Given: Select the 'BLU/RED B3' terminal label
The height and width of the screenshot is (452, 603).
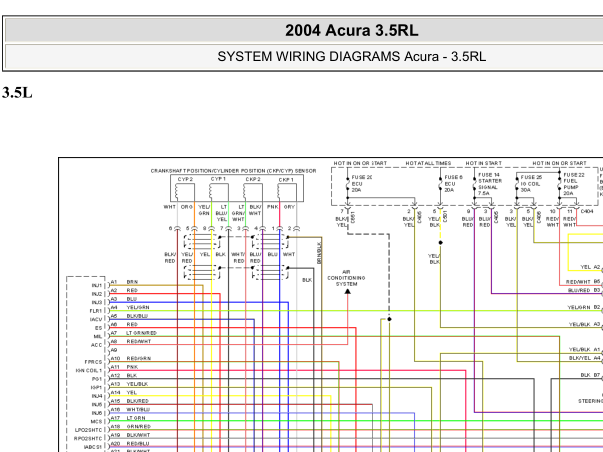Looking at the screenshot, I should coord(584,290).
